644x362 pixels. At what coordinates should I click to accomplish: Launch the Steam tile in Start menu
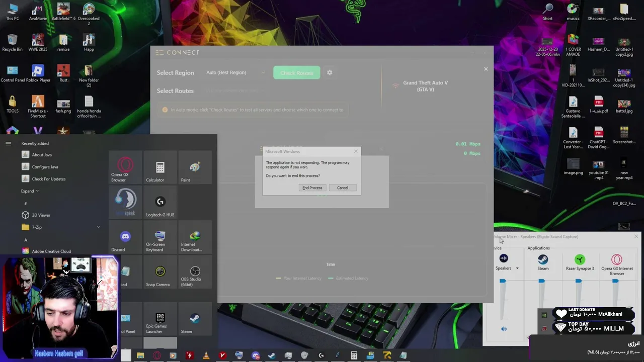[195, 319]
